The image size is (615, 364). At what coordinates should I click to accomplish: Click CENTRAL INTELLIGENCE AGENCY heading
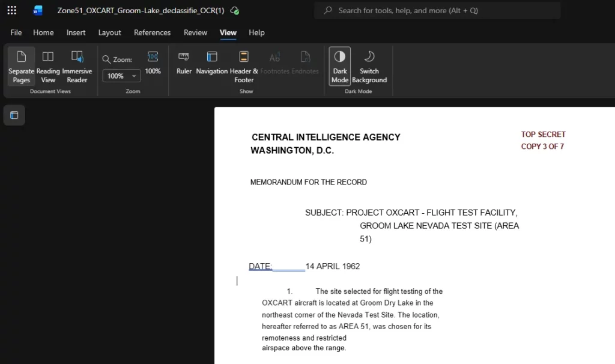[326, 138]
